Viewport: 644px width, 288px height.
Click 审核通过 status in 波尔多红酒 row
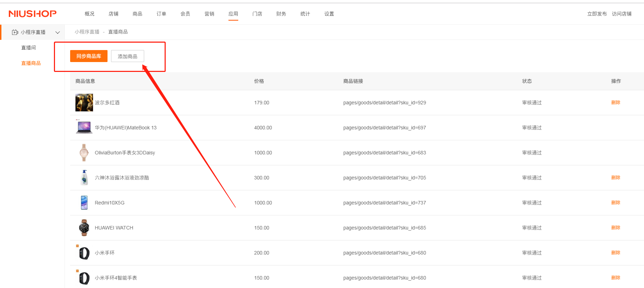pos(532,103)
